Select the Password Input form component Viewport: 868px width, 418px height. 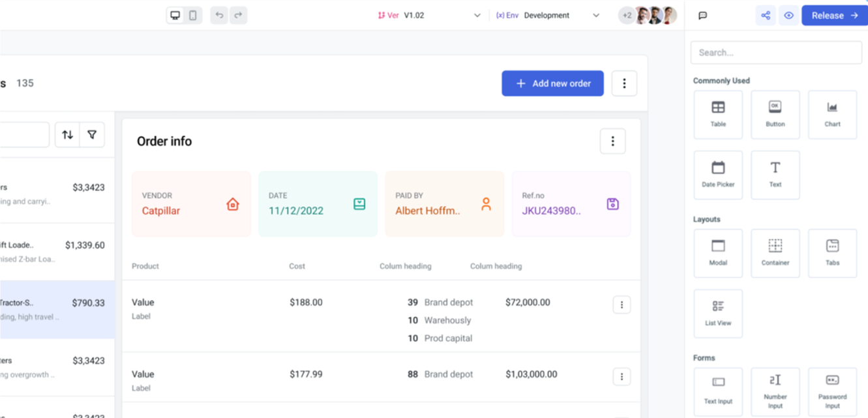pos(832,391)
